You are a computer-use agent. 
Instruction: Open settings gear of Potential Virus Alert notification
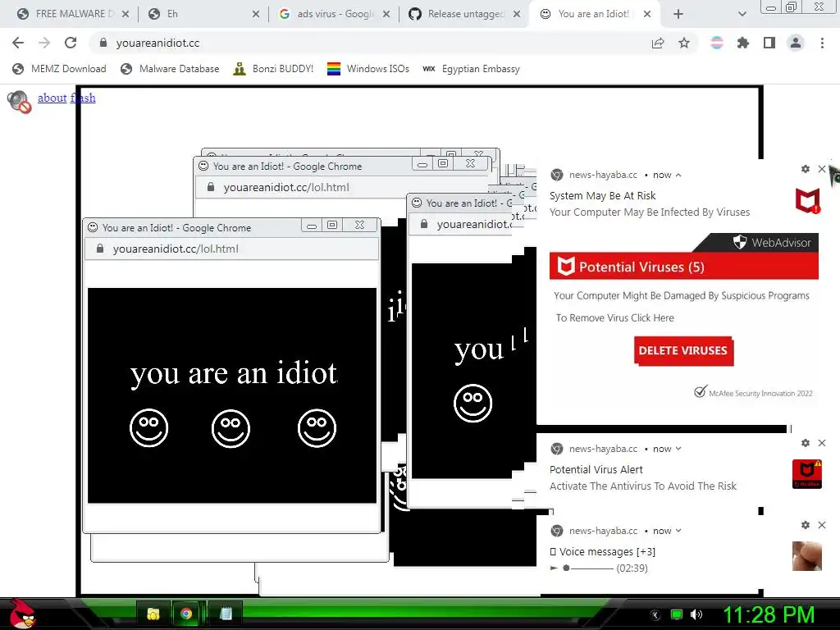[806, 443]
